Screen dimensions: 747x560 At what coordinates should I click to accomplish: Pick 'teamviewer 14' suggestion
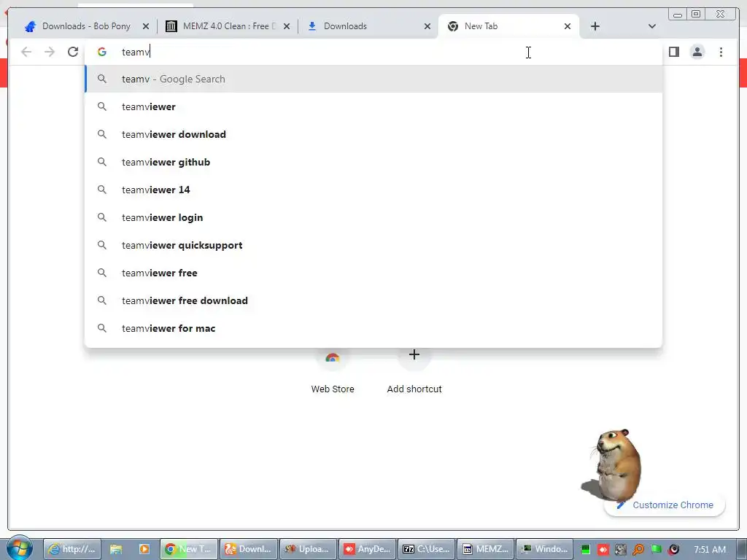(373, 190)
